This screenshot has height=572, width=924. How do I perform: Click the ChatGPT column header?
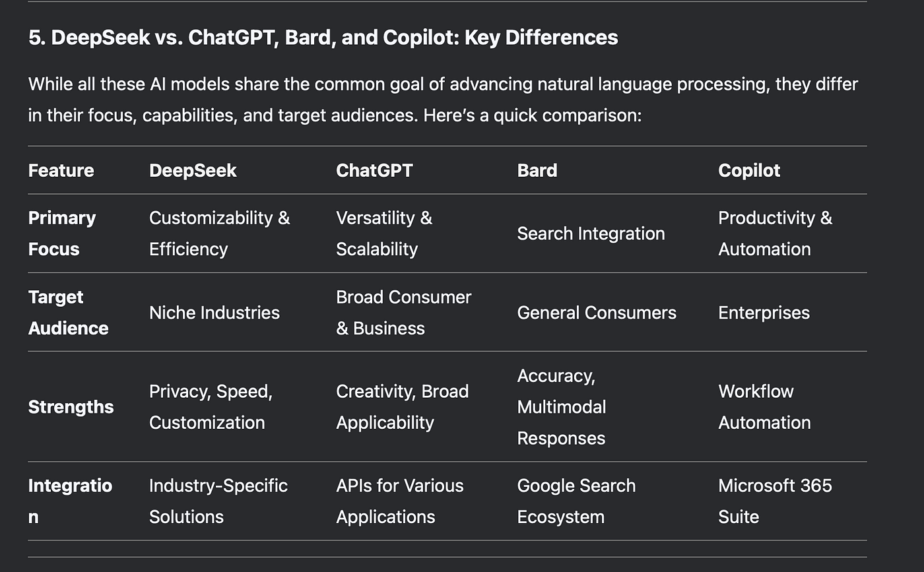point(374,170)
